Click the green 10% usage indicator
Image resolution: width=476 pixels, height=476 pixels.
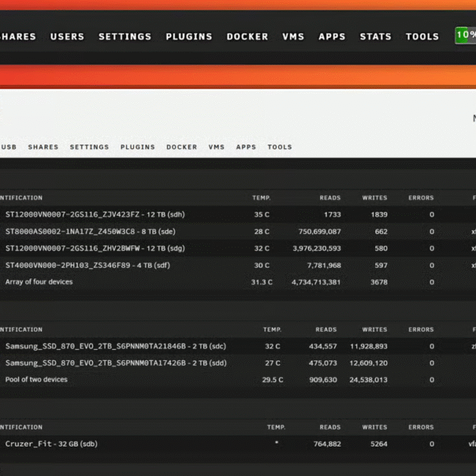465,36
